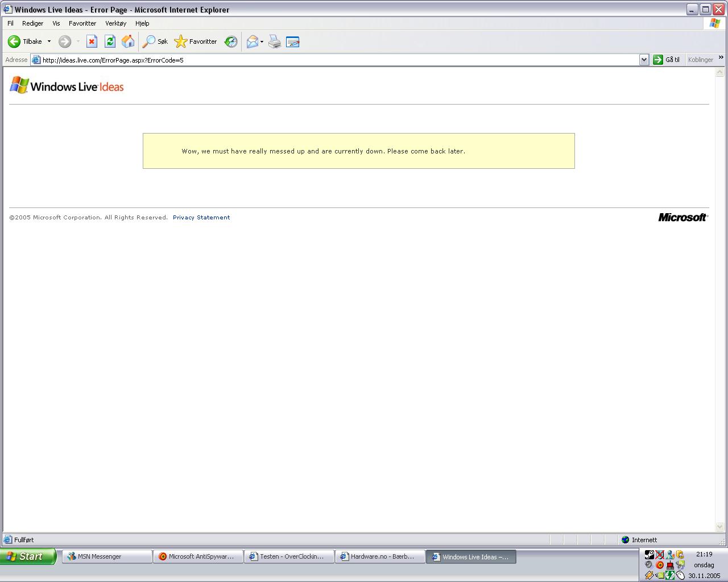The image size is (728, 582).
Task: Click the error message text box
Action: [x=359, y=151]
